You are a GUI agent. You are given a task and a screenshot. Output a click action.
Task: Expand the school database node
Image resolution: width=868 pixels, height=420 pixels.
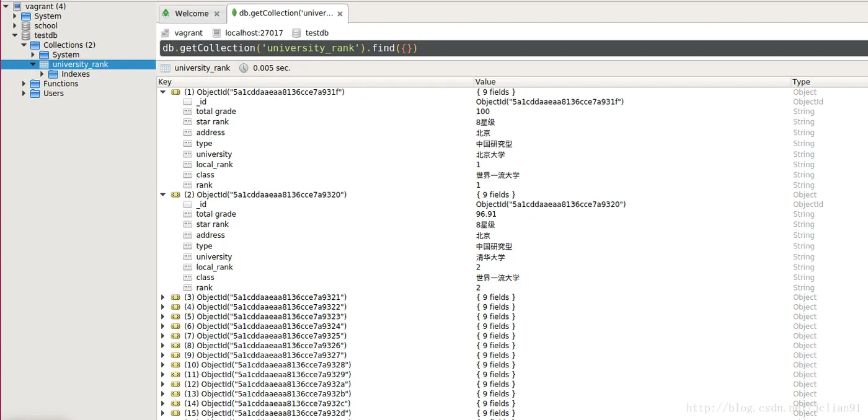point(15,25)
